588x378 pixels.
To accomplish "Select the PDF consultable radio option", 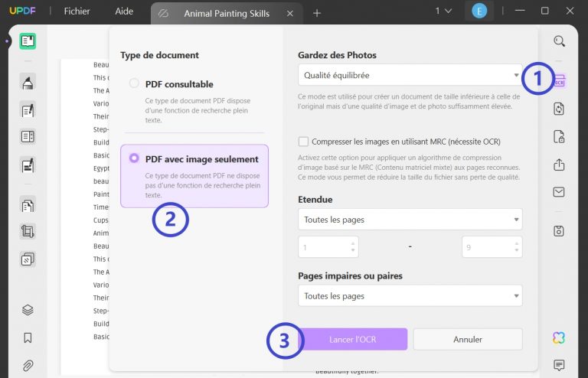I will (135, 83).
